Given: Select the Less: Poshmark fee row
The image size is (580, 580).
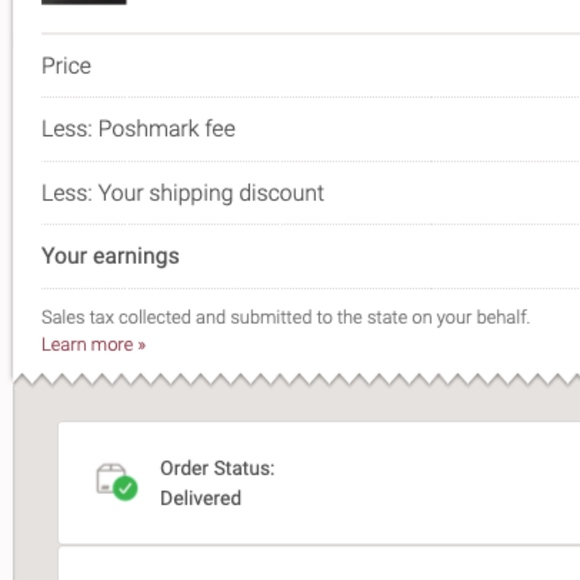Looking at the screenshot, I should (x=311, y=129).
